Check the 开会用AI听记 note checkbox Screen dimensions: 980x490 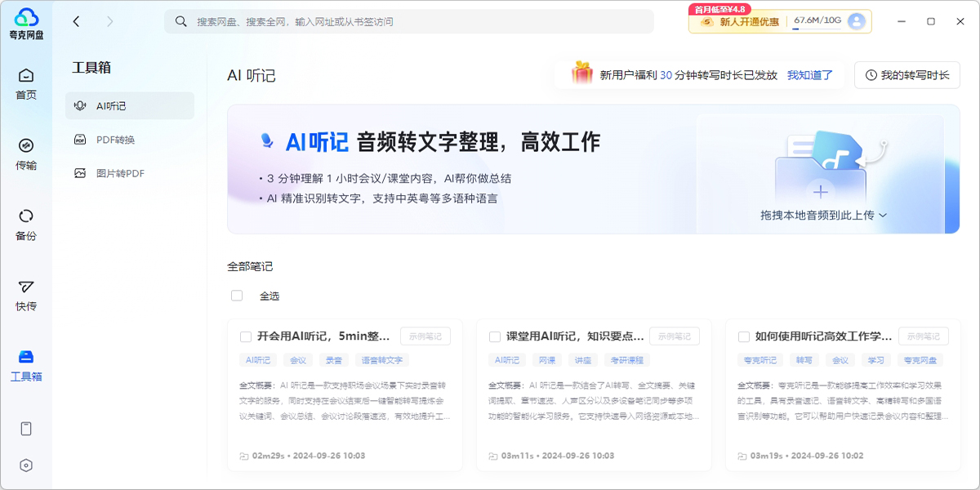point(245,336)
